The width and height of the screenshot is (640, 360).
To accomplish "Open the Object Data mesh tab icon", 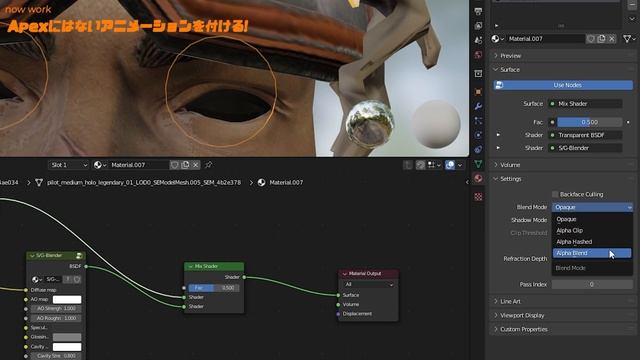I will (478, 164).
